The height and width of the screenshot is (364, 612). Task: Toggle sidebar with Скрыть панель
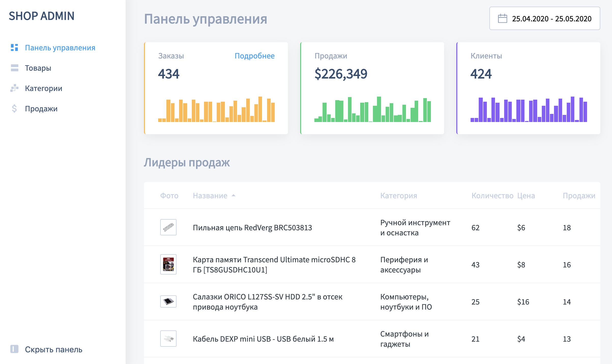pyautogui.click(x=53, y=350)
